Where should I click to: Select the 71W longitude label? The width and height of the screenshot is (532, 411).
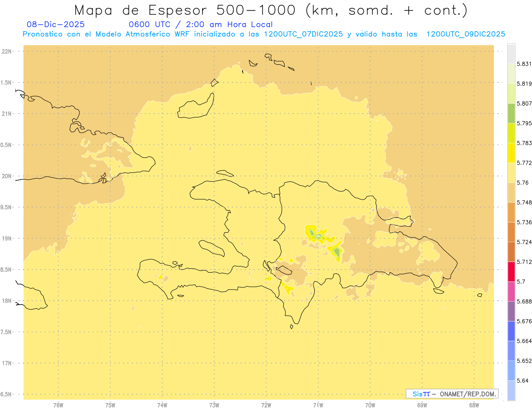[x=318, y=405]
